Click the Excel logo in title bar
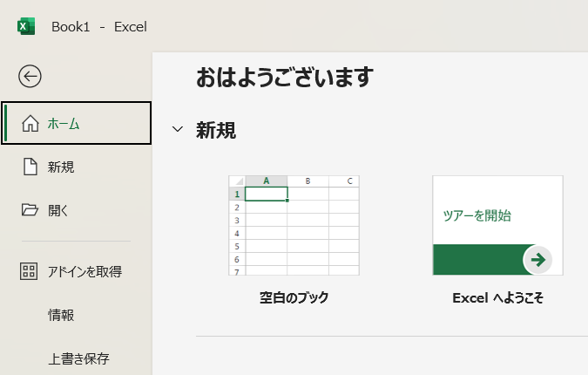The width and height of the screenshot is (588, 375). point(26,26)
